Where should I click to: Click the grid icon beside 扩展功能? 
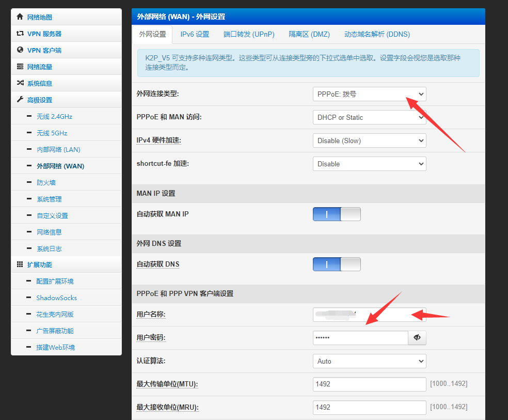pos(20,265)
